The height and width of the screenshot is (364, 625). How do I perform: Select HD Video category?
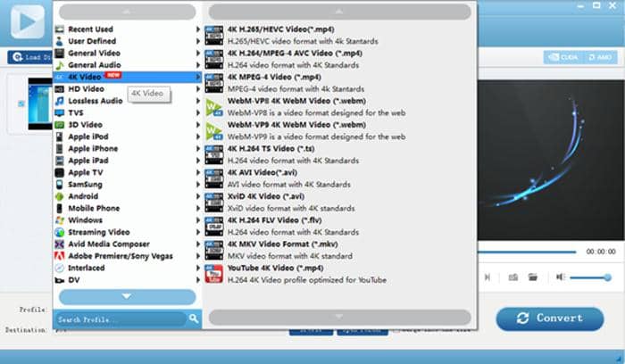87,89
